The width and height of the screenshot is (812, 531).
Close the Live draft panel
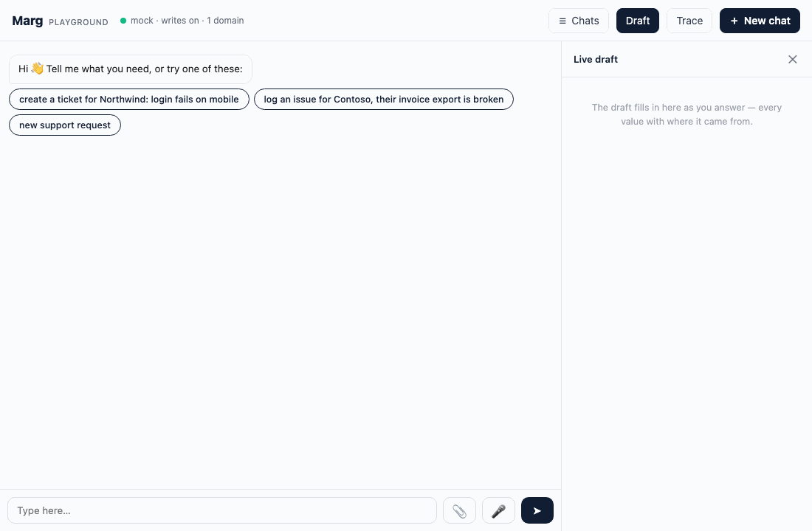coord(792,60)
